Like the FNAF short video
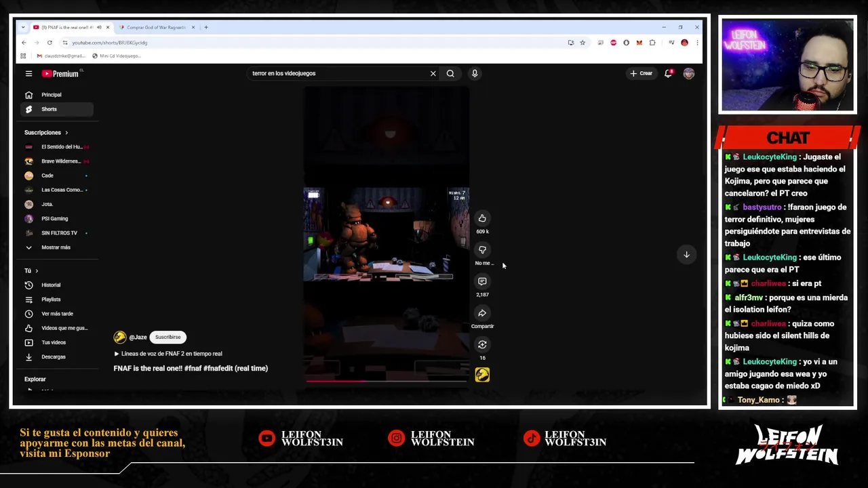Viewport: 868px width, 488px height. tap(482, 218)
